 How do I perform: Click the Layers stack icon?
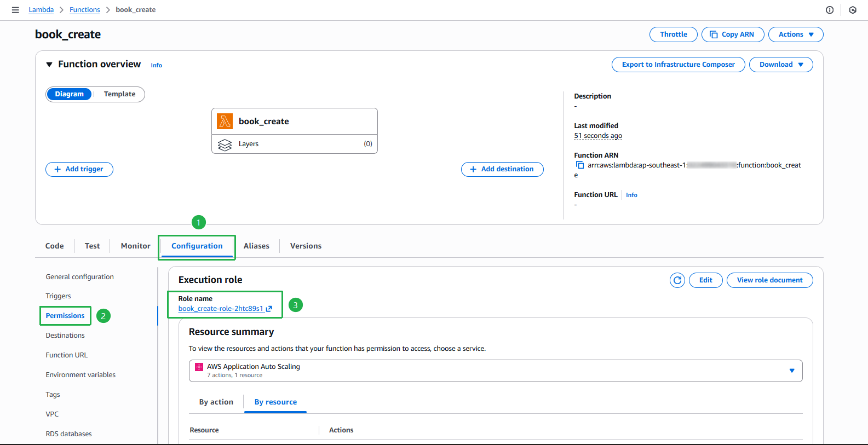click(x=225, y=145)
